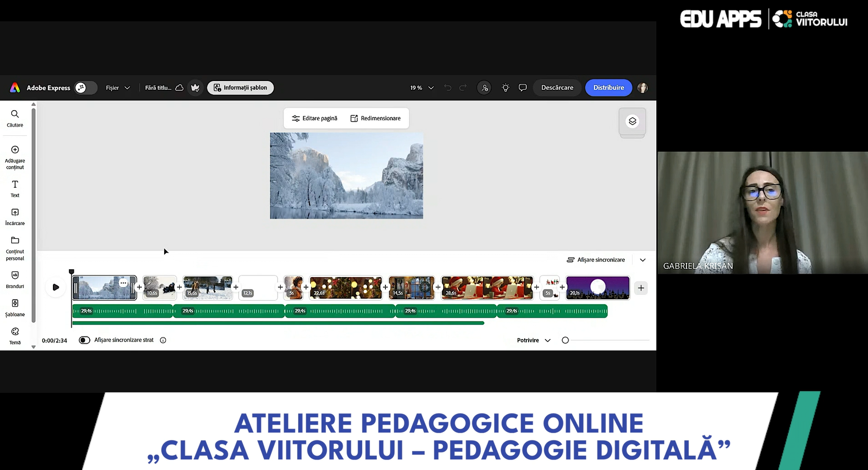Click the user profile avatar

click(x=642, y=88)
